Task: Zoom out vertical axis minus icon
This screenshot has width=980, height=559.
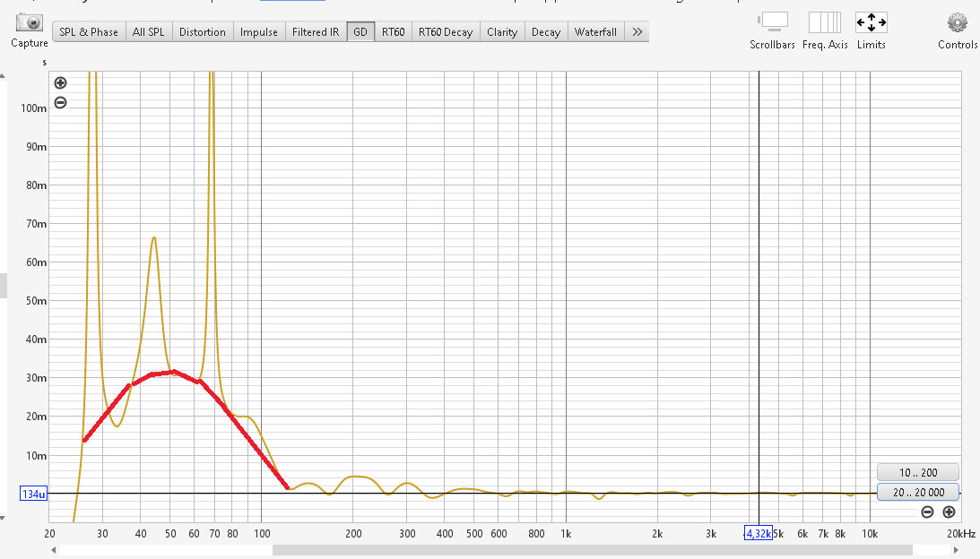Action: pyautogui.click(x=60, y=102)
